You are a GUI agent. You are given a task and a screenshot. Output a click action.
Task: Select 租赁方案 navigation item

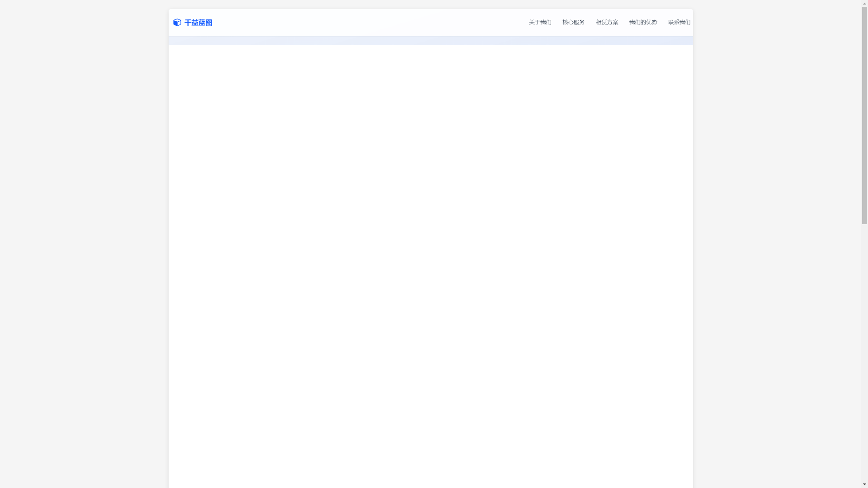point(607,22)
